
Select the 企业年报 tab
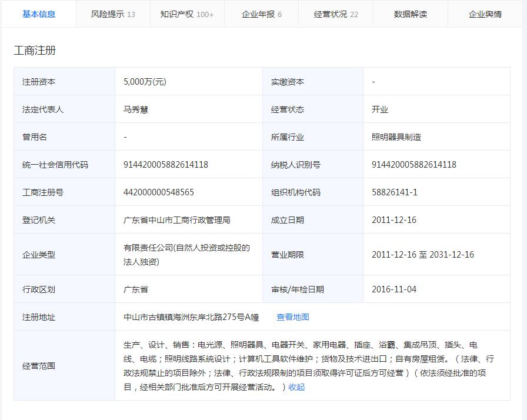262,14
